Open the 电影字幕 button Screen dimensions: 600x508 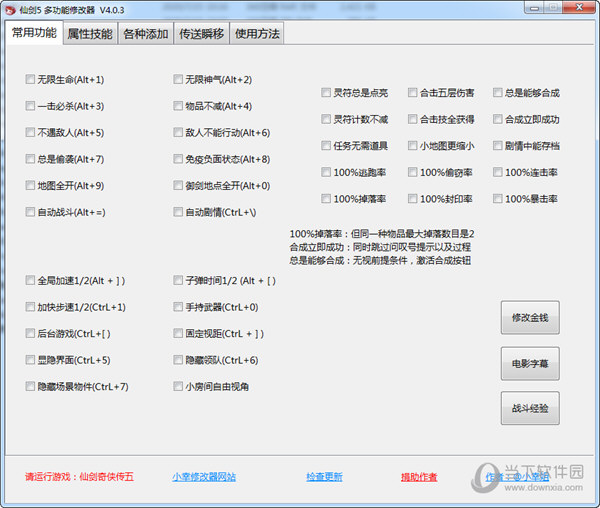click(530, 363)
